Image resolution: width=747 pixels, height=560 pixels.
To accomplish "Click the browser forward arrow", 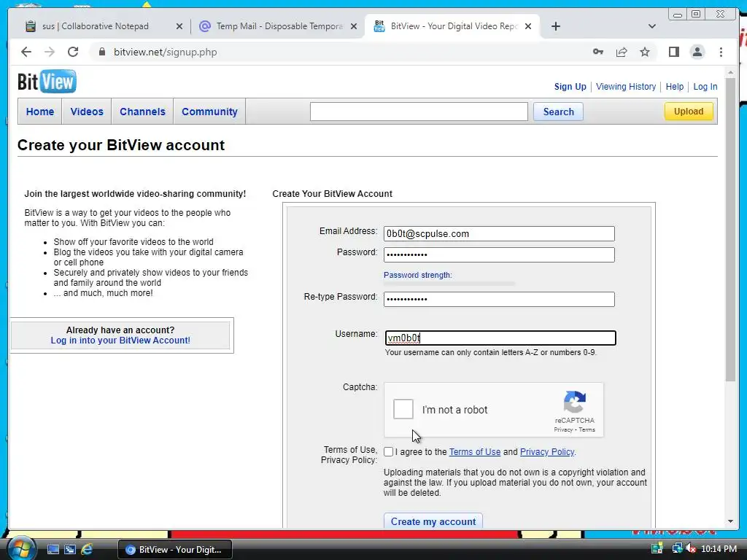I will 50,52.
